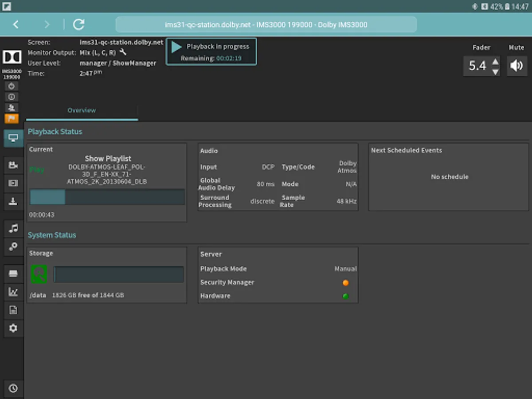
Task: Open the line chart monitoring icon
Action: tap(13, 292)
